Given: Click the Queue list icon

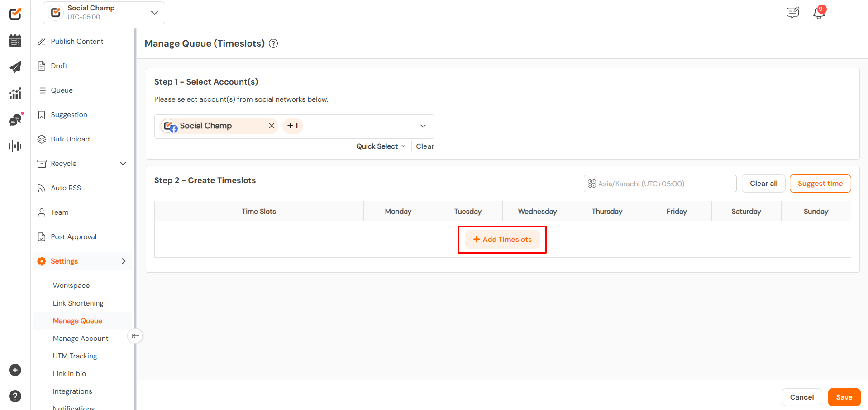Looking at the screenshot, I should [x=42, y=90].
